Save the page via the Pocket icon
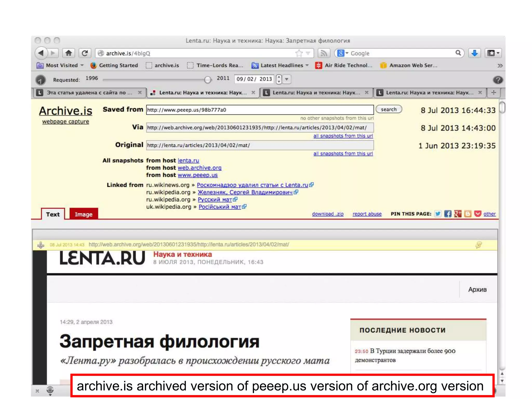 click(x=477, y=214)
